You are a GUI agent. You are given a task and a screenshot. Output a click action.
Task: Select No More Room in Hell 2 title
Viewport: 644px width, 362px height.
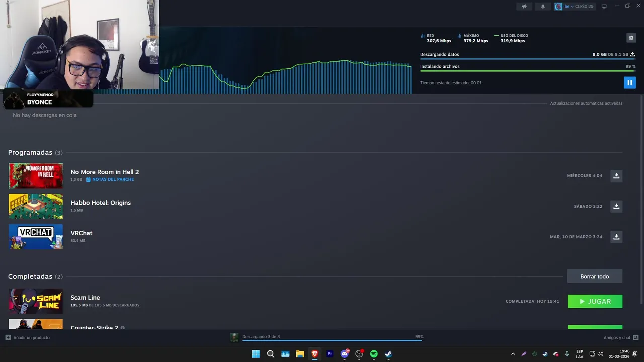tap(105, 172)
